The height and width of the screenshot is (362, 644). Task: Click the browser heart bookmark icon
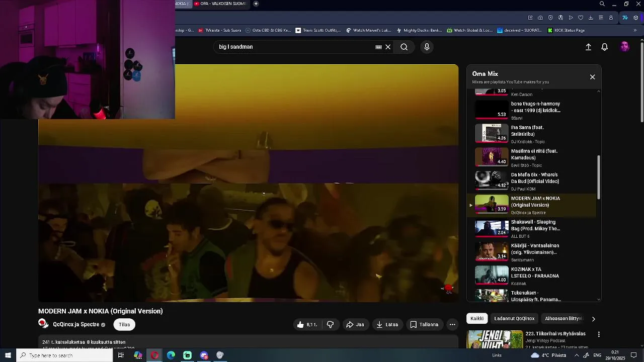(x=581, y=18)
